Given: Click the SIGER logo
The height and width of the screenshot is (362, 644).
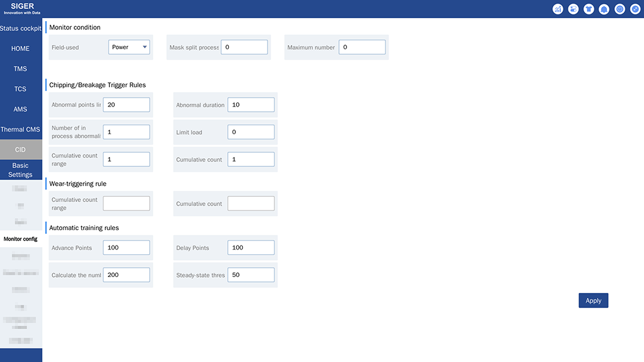Looking at the screenshot, I should (x=22, y=8).
